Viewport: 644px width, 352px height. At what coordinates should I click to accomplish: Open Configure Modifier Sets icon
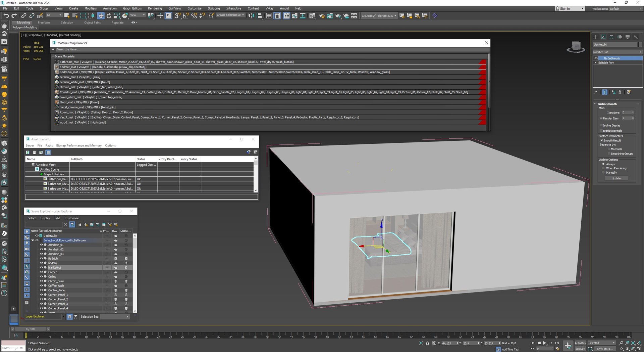629,92
